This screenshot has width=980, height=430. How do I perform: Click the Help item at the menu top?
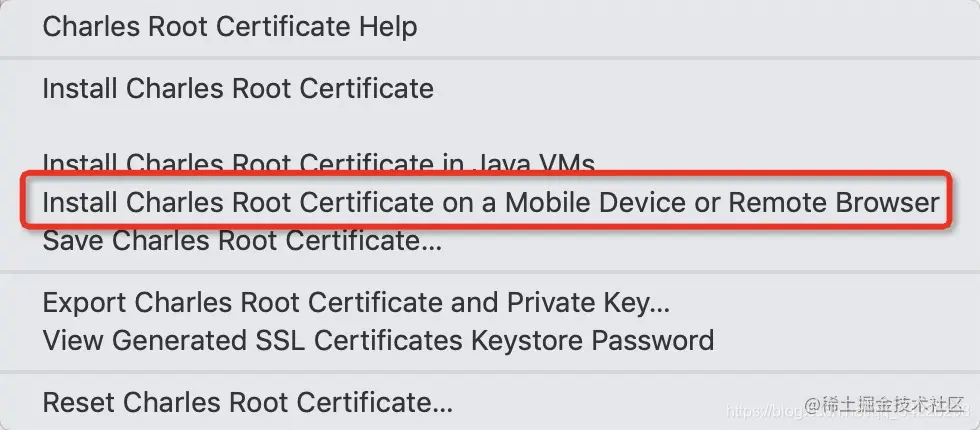pyautogui.click(x=229, y=26)
